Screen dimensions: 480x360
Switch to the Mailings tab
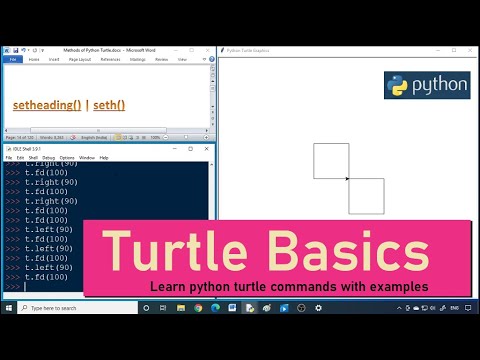138,59
